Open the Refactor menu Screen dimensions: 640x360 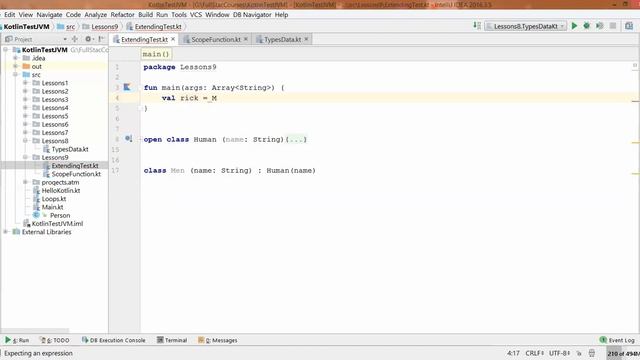pyautogui.click(x=122, y=15)
